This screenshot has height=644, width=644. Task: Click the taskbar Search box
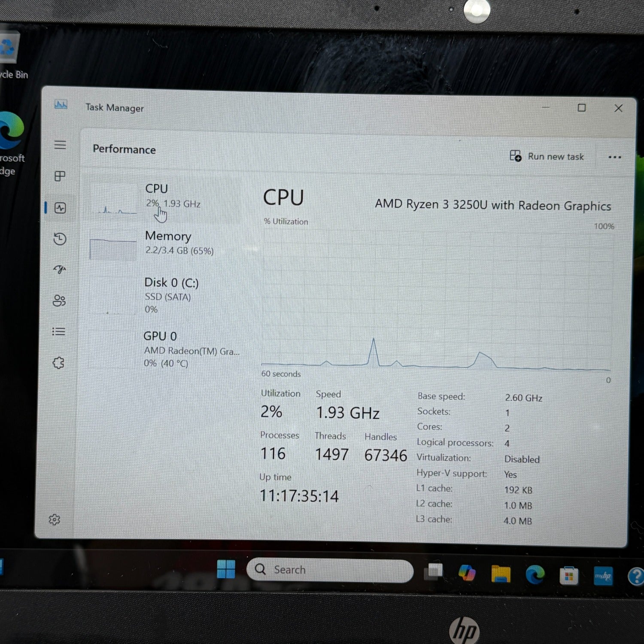click(330, 570)
